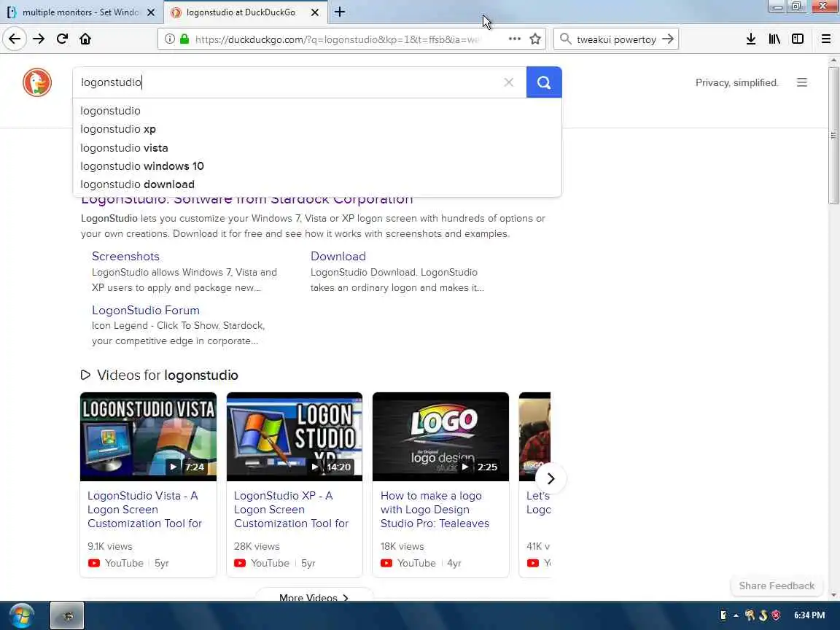This screenshot has height=630, width=840.
Task: Open the LogonStudio Forum link
Action: pos(146,310)
